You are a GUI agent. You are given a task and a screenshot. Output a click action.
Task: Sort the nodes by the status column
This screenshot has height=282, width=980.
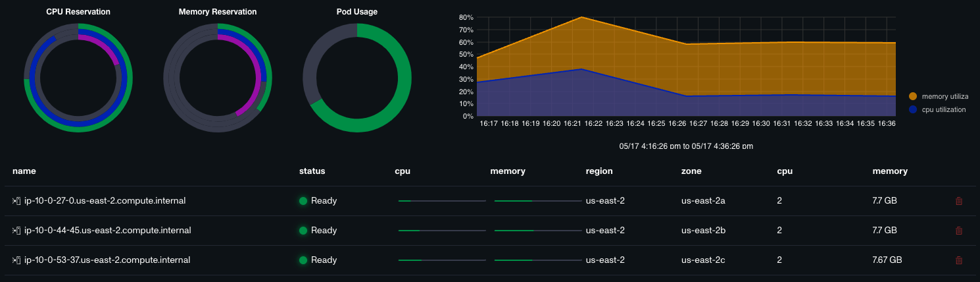click(x=312, y=171)
